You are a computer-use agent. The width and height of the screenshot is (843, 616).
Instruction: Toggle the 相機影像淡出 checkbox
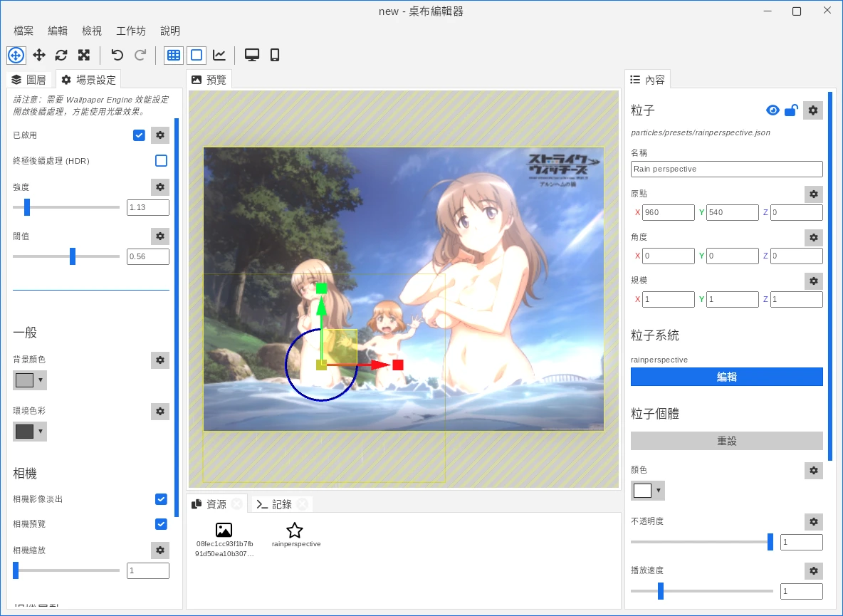(161, 498)
